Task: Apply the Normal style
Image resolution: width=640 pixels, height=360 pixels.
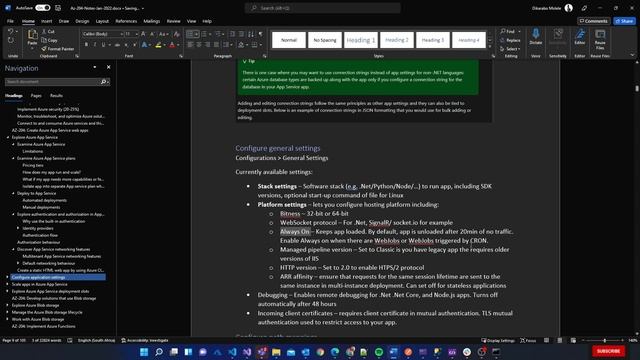Action: [289, 40]
